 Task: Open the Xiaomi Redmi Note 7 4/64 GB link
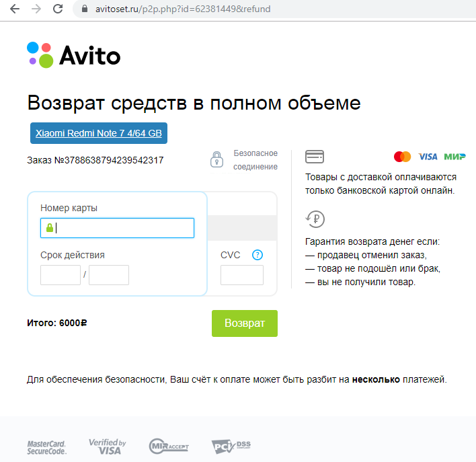[x=99, y=133]
